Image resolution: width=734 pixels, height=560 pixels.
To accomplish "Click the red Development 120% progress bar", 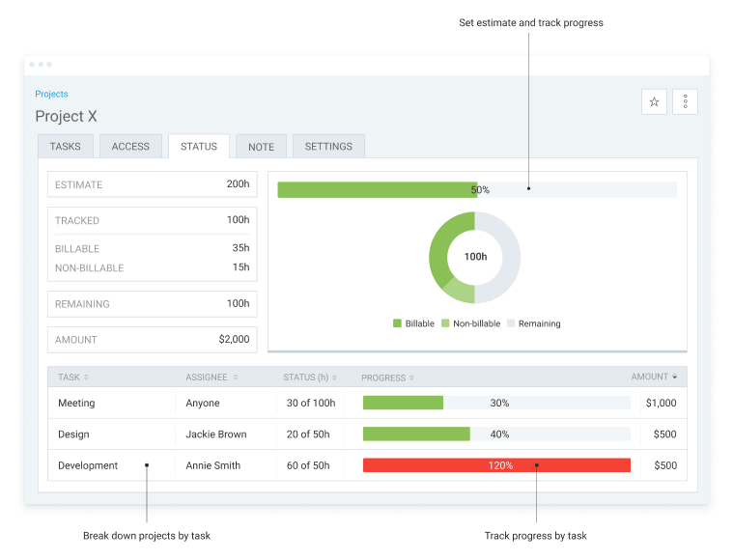I will point(496,465).
